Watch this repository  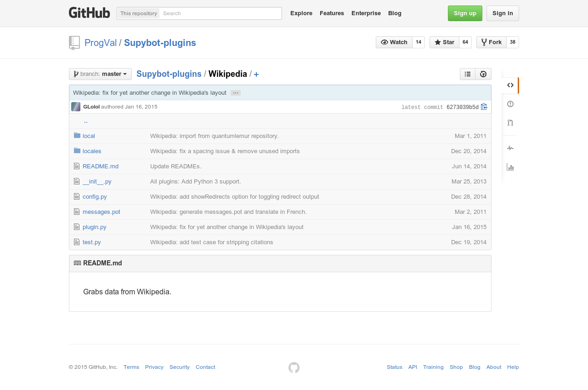pos(394,42)
